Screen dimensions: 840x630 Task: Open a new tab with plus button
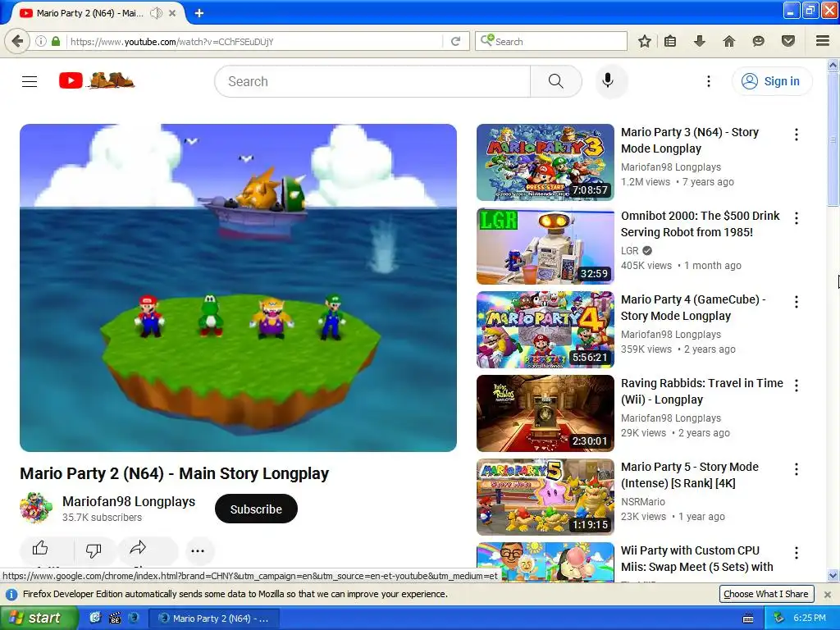coord(199,13)
